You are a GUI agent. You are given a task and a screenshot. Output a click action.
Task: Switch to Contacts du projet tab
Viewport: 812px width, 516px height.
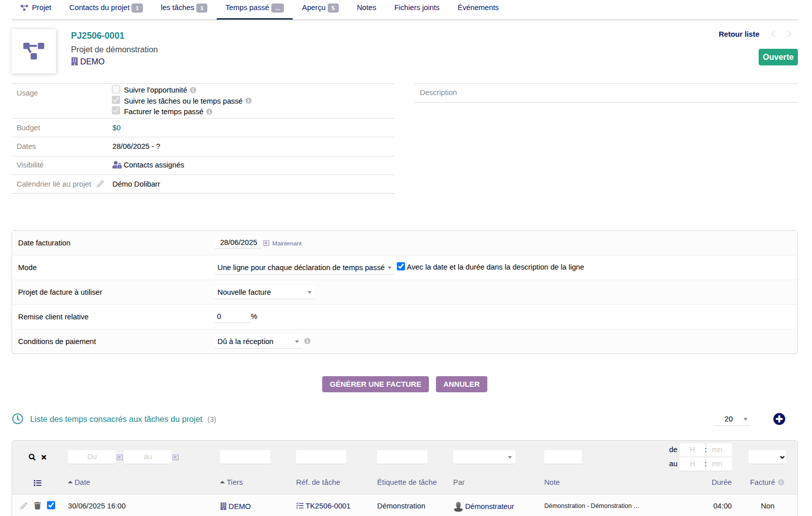(x=106, y=8)
